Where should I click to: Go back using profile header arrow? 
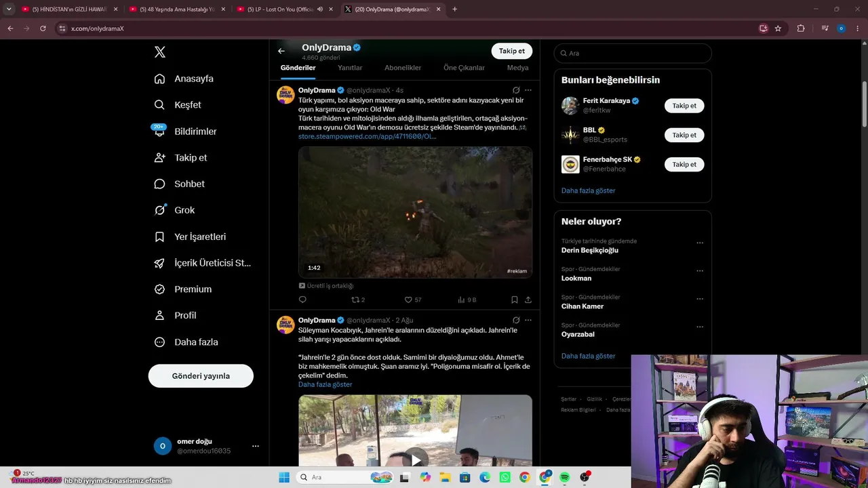(x=281, y=51)
